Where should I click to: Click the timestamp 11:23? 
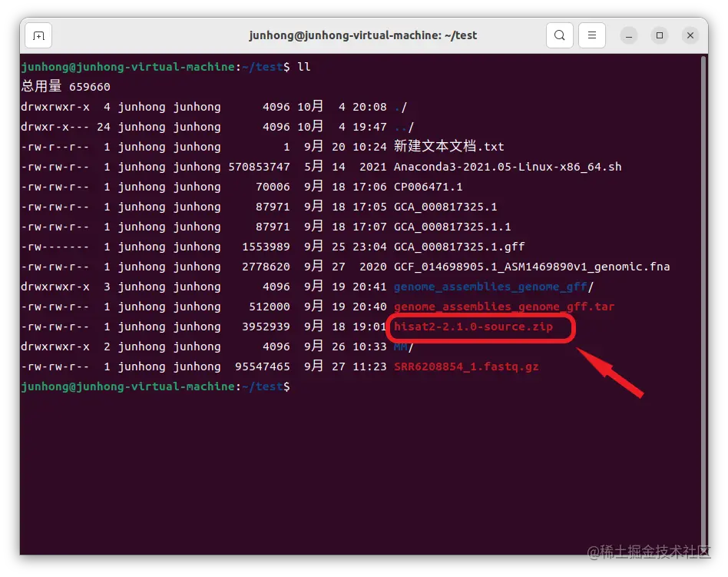point(369,366)
